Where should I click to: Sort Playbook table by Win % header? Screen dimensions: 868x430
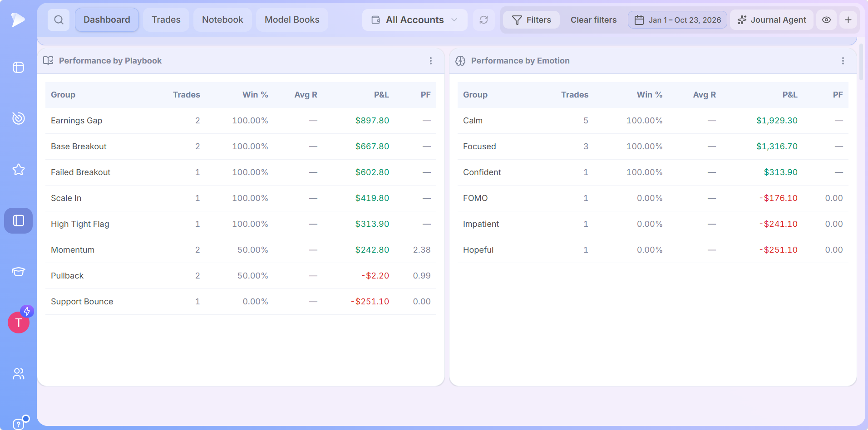tap(255, 95)
